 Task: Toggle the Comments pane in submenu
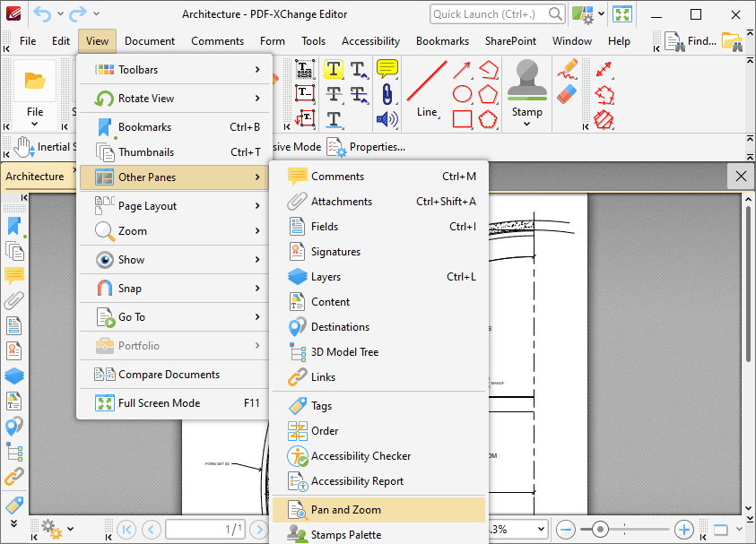379,177
